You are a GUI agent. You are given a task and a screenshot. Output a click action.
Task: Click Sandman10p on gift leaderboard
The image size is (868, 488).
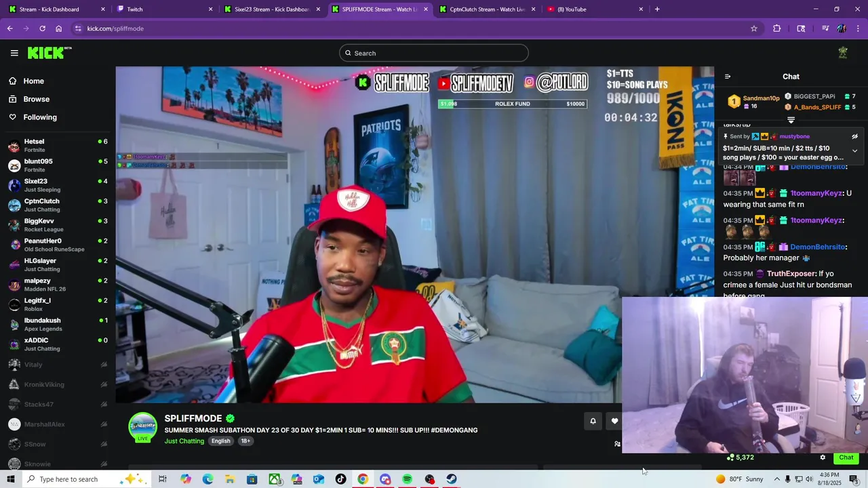click(x=761, y=98)
